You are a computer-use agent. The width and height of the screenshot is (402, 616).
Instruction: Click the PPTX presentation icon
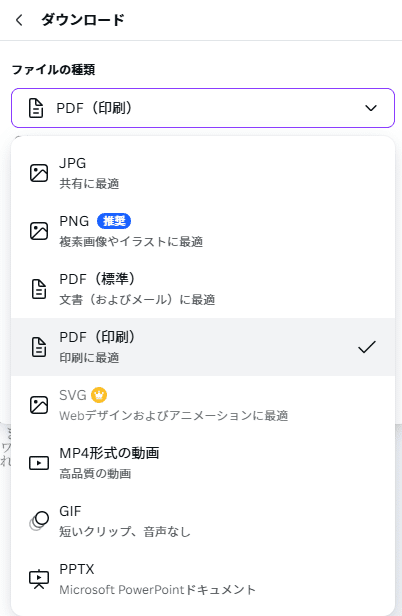39,579
